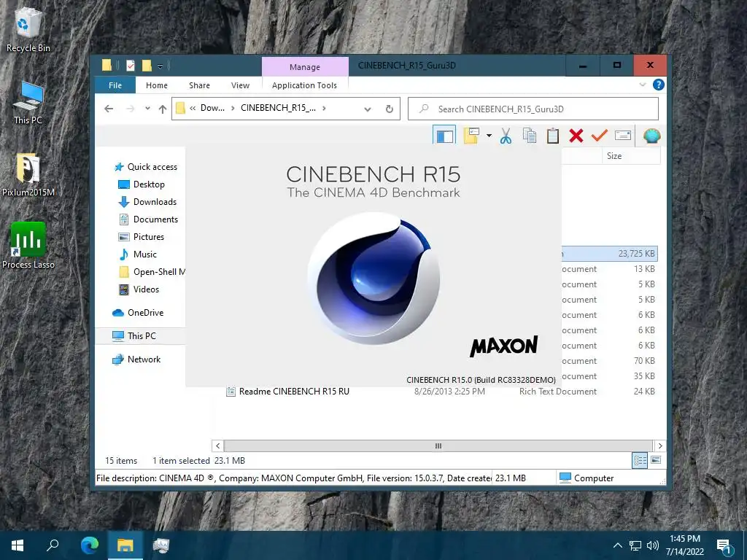Click Properties icon in title bar
The width and height of the screenshot is (747, 560).
click(131, 66)
